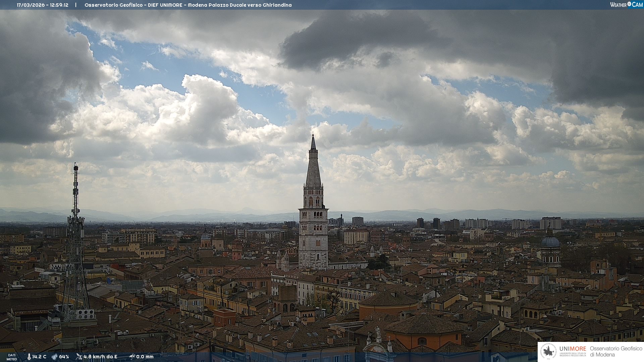Viewport: 644px width, 362px height.
Task: Click the Osservatorio Geofisico DIEF UNIMORE title text
Action: click(188, 5)
